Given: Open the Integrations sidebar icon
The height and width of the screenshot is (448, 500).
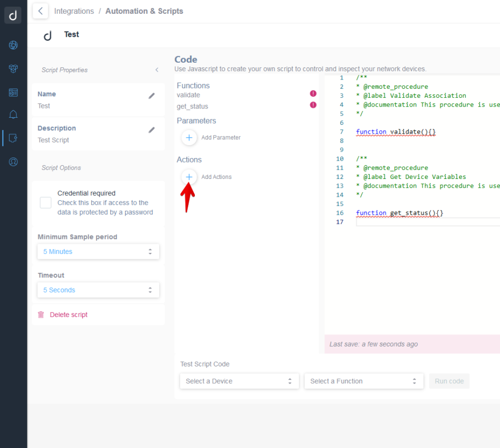Looking at the screenshot, I should point(13,138).
